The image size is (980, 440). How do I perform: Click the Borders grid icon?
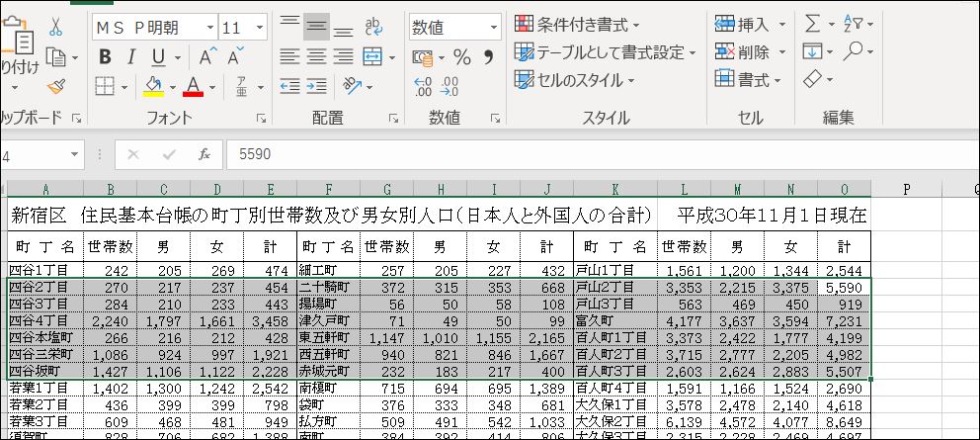105,86
